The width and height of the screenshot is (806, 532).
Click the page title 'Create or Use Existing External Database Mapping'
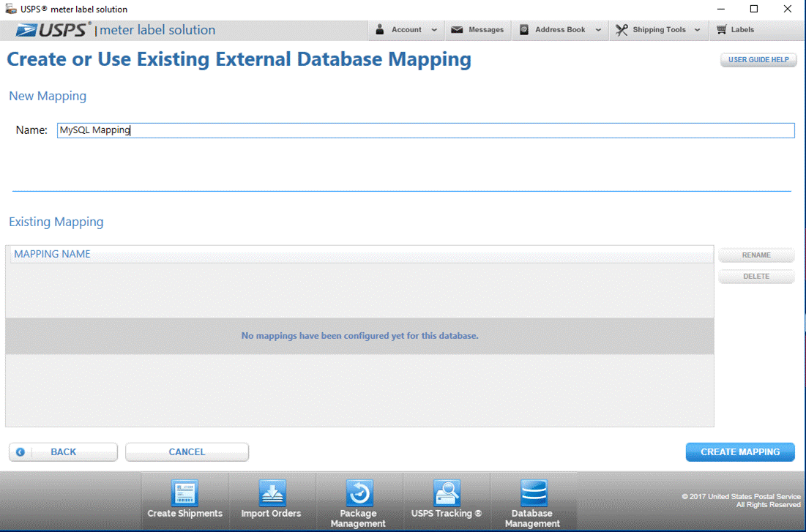click(239, 59)
